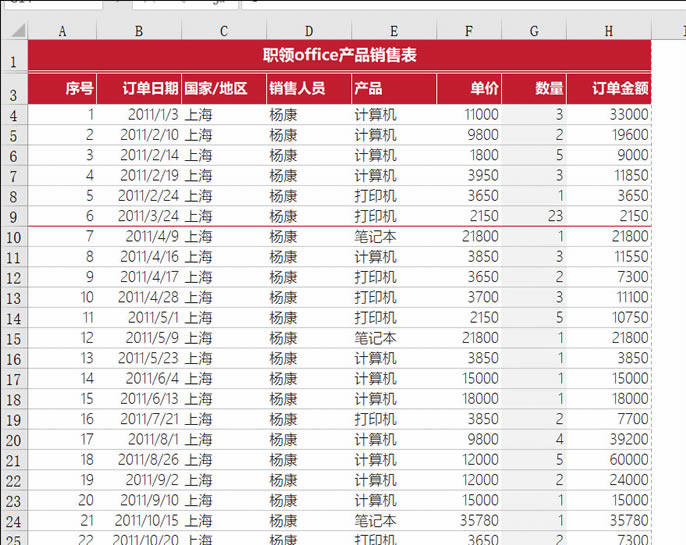Click column G header
The width and height of the screenshot is (686, 545).
click(x=533, y=31)
